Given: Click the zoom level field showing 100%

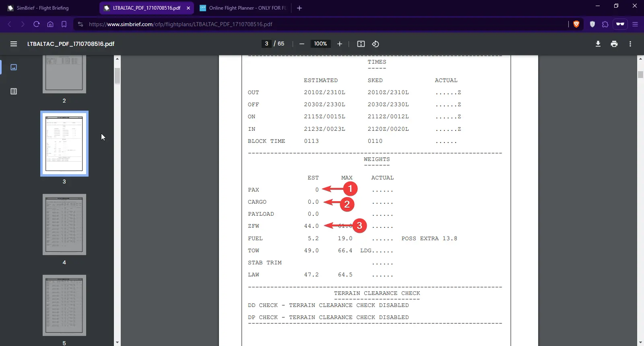Looking at the screenshot, I should click(x=320, y=44).
